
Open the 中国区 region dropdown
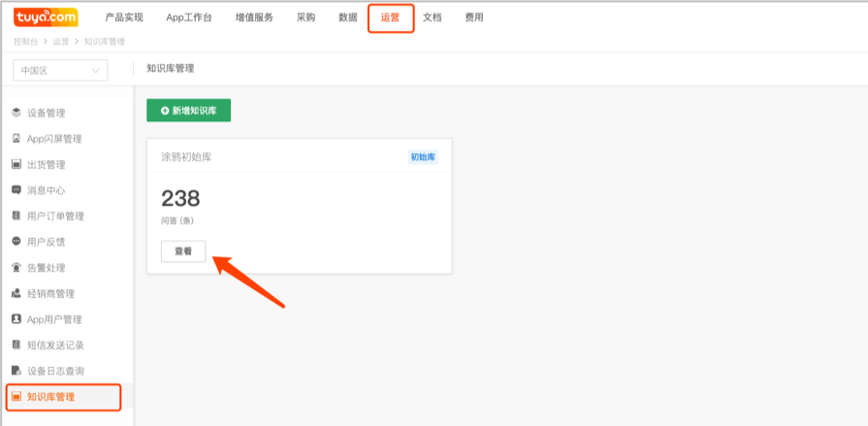[x=60, y=71]
